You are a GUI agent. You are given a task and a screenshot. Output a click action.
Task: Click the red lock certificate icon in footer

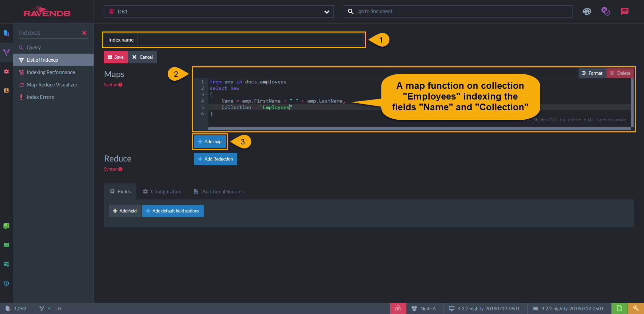click(398, 308)
